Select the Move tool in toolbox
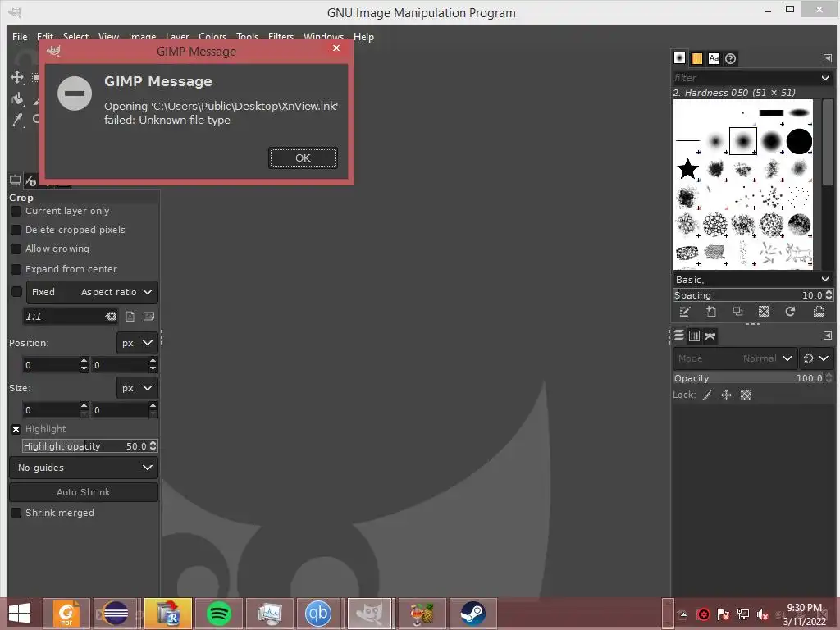Viewport: 840px width, 630px height. (18, 78)
